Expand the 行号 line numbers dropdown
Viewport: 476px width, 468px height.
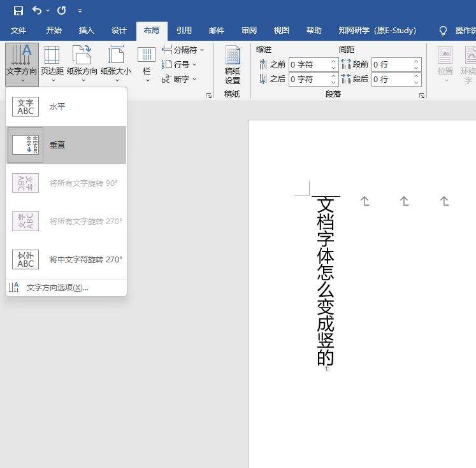click(180, 64)
